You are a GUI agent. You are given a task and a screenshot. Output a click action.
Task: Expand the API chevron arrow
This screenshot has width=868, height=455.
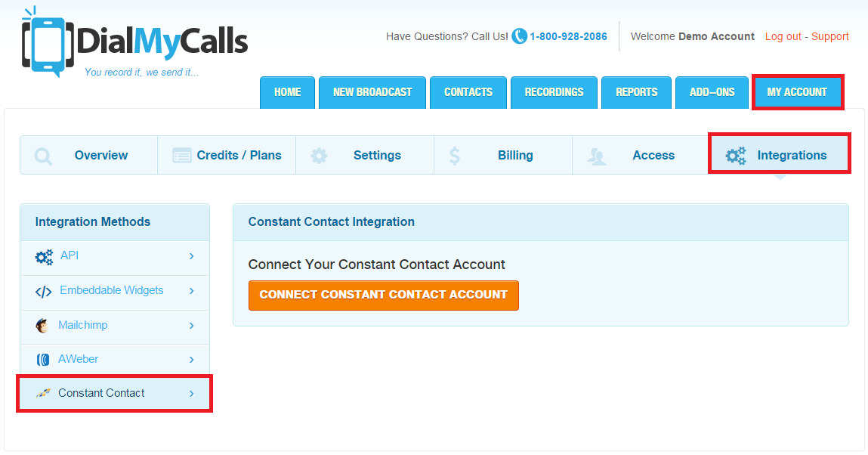(192, 257)
